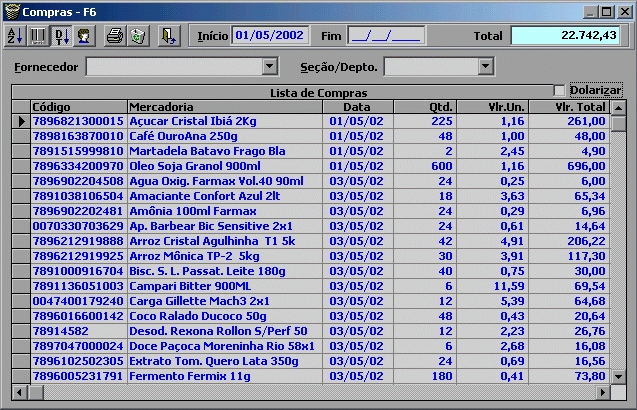Viewport: 637px width, 410px height.
Task: Open the Seção/Depto. dropdown list
Action: click(x=485, y=66)
